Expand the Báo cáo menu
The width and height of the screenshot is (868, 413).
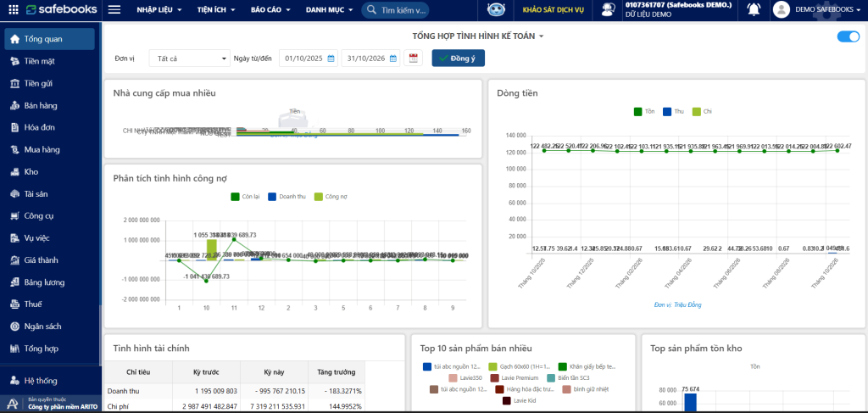click(270, 10)
